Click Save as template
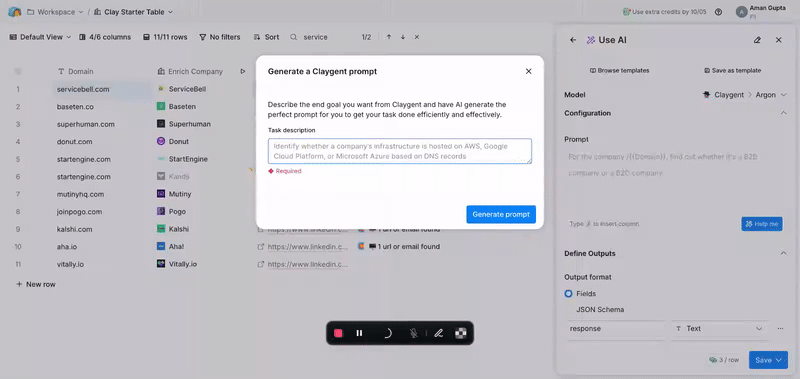This screenshot has width=800, height=379. click(733, 70)
